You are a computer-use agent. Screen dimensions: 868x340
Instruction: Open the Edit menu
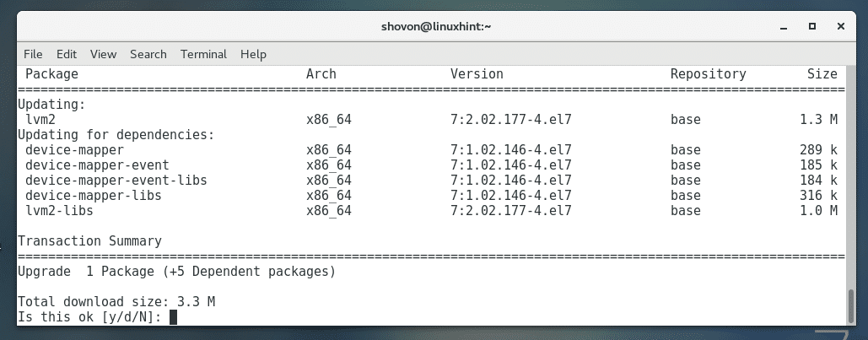click(67, 54)
